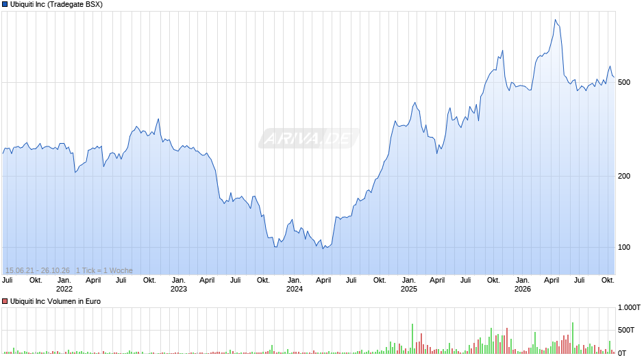The image size is (644, 360).
Task: Click the tall green volume bar at January 2025
Action: coord(412,339)
